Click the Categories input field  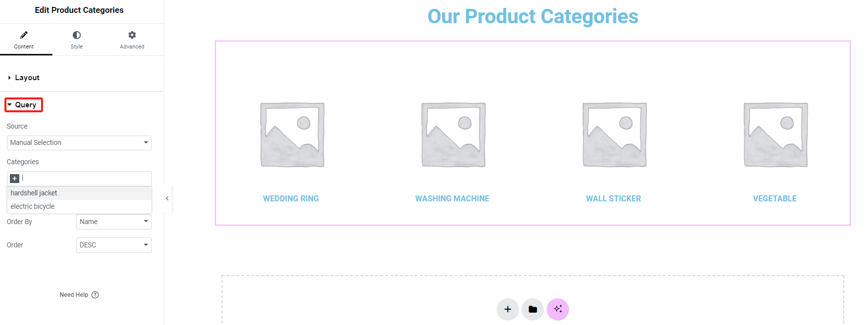[79, 178]
